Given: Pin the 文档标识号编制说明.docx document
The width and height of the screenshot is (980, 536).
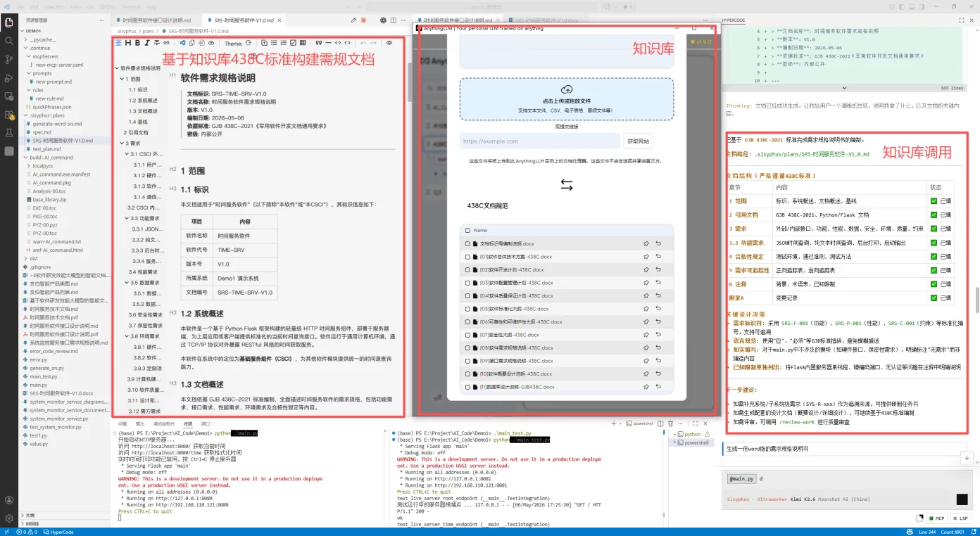Looking at the screenshot, I should pos(646,243).
